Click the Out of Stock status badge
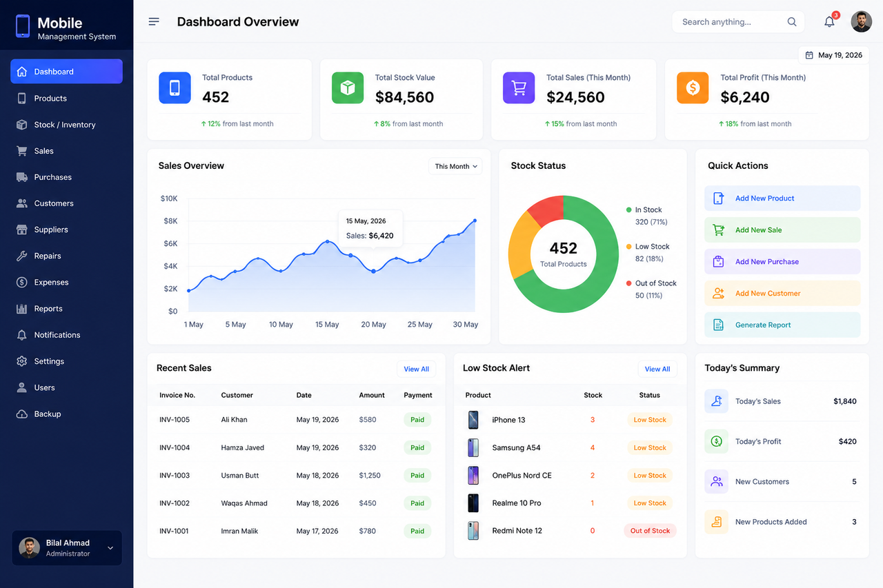The height and width of the screenshot is (588, 883). click(x=651, y=531)
